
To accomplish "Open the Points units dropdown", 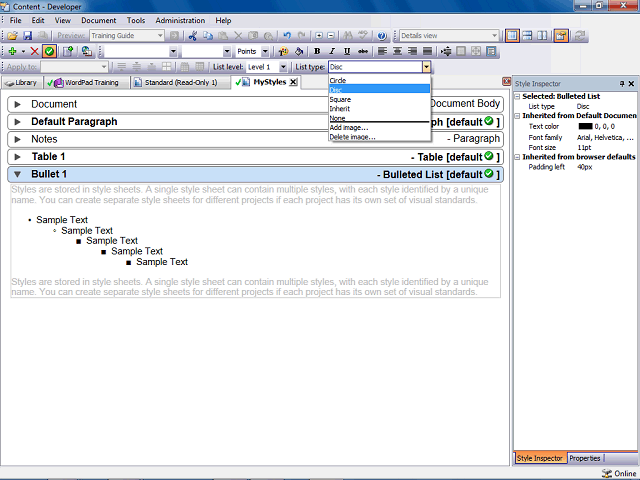I will coord(265,51).
